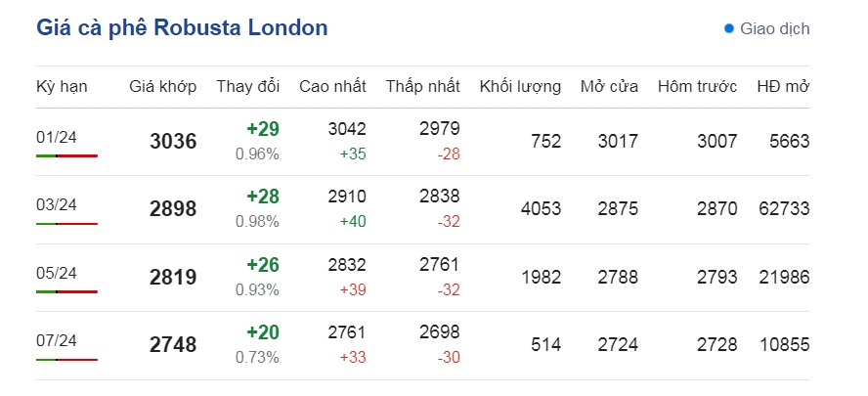Sort by the Kỳ hạn column header
The image size is (868, 396).
pos(62,87)
